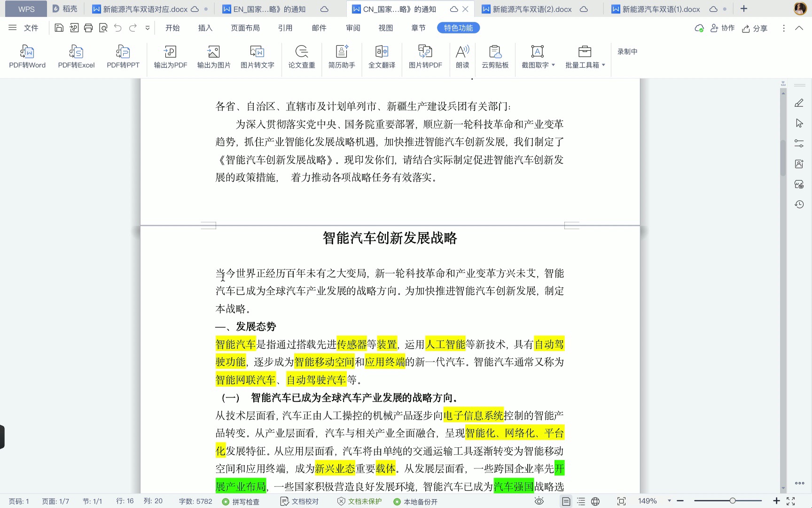
Task: Click the vertical scrollbar thumb
Action: [783, 158]
